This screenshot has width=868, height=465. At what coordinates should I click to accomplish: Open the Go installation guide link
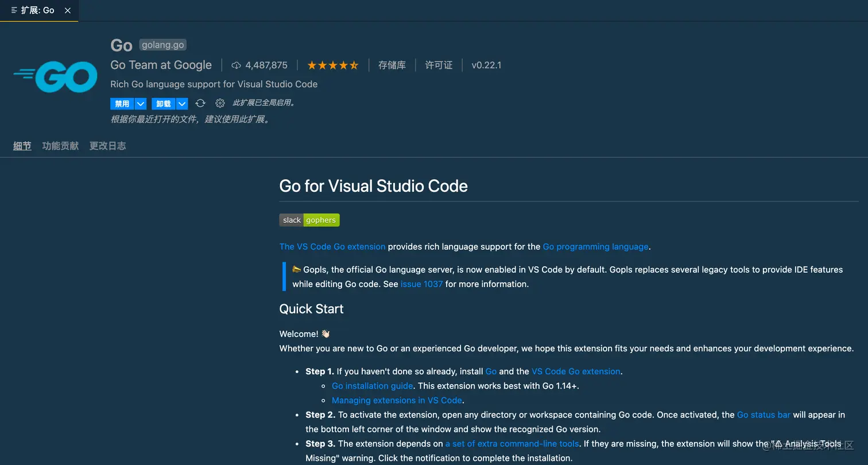point(373,386)
